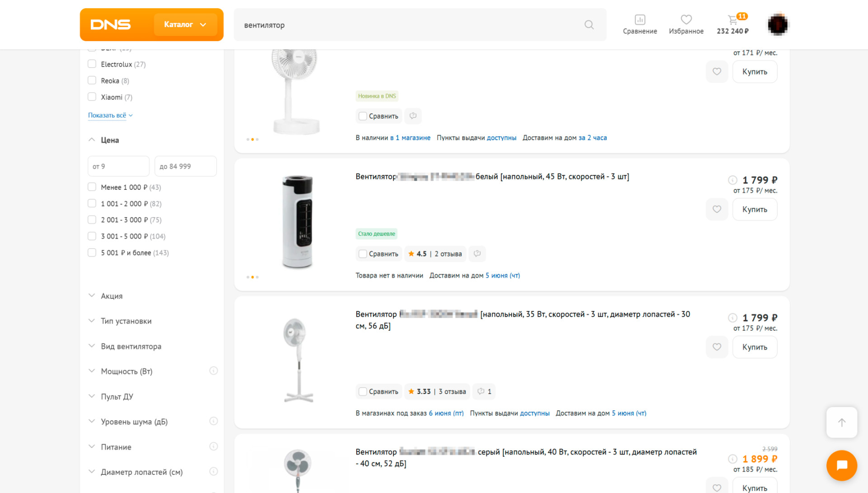Viewport: 868px width, 493px height.
Task: Click the scroll-to-top arrow button
Action: point(841,423)
